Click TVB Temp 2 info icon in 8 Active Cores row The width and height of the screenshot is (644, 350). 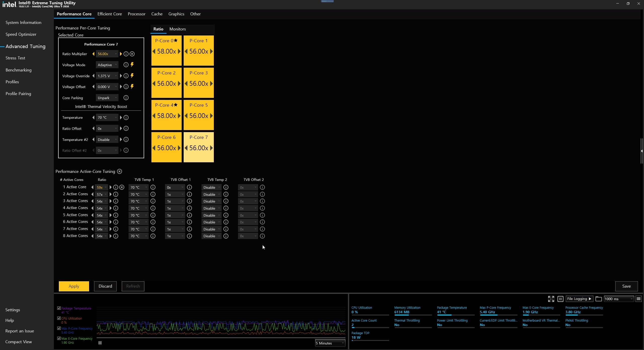point(226,236)
